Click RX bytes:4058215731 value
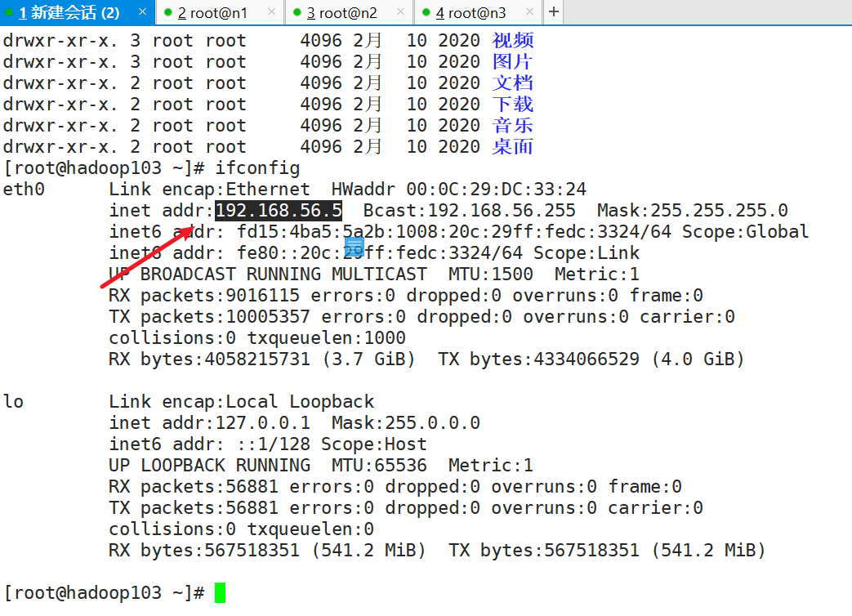The width and height of the screenshot is (852, 616). coord(210,359)
